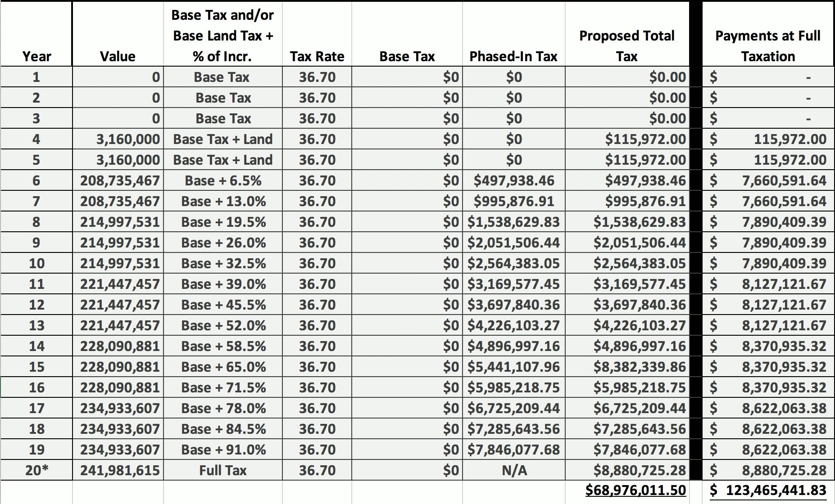The width and height of the screenshot is (835, 504).
Task: Click the Year column header
Action: (x=36, y=56)
